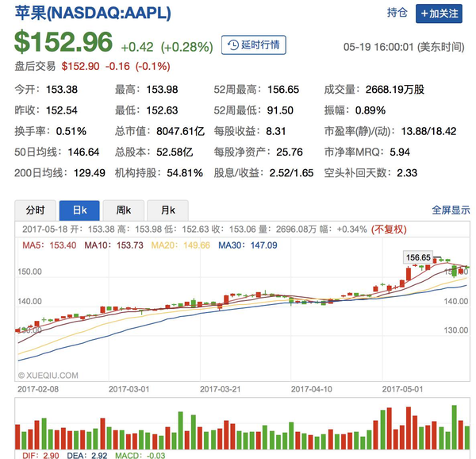This screenshot has height=459, width=476.
Task: Click the 156.65 high price marker
Action: pos(417,257)
